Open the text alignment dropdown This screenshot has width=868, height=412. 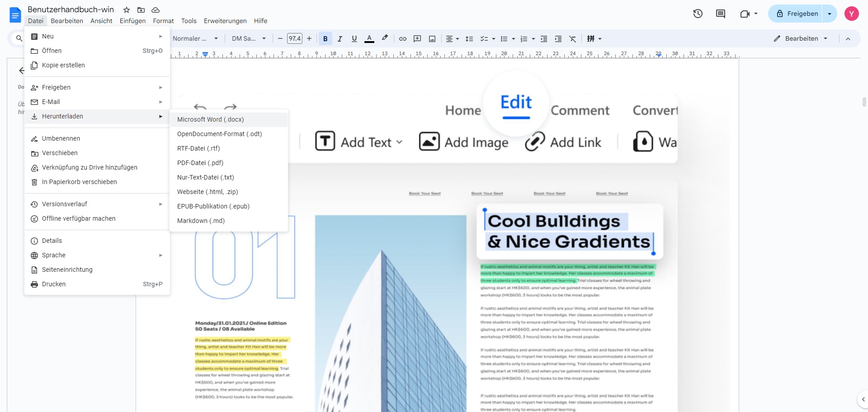453,39
